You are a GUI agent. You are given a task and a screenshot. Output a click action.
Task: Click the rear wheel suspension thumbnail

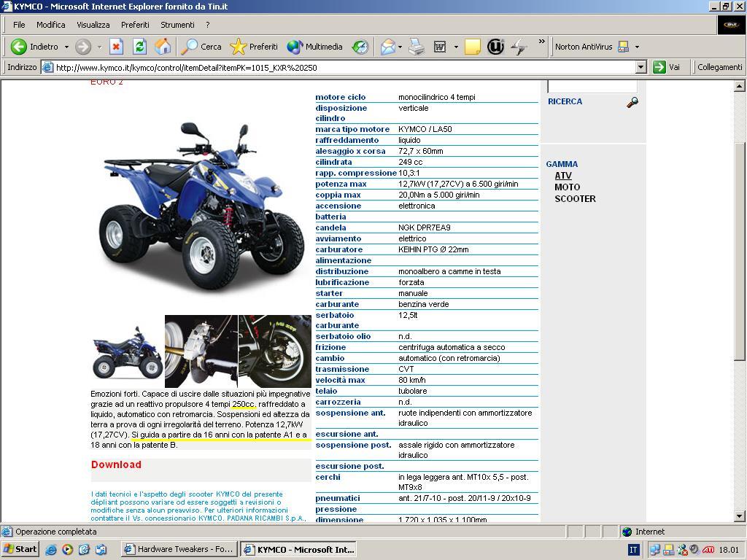click(275, 351)
